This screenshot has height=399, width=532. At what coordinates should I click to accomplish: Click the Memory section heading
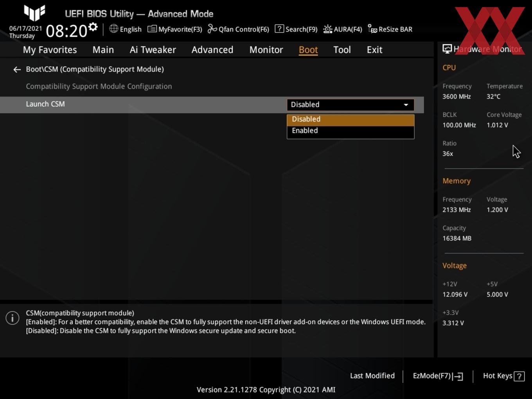(457, 181)
